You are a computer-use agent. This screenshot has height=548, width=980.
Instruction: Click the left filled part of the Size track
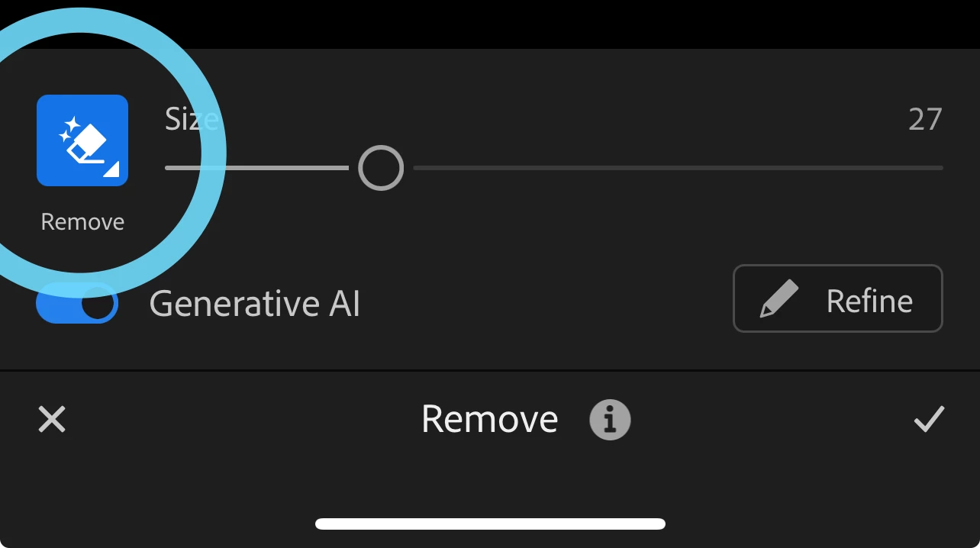[x=256, y=168]
